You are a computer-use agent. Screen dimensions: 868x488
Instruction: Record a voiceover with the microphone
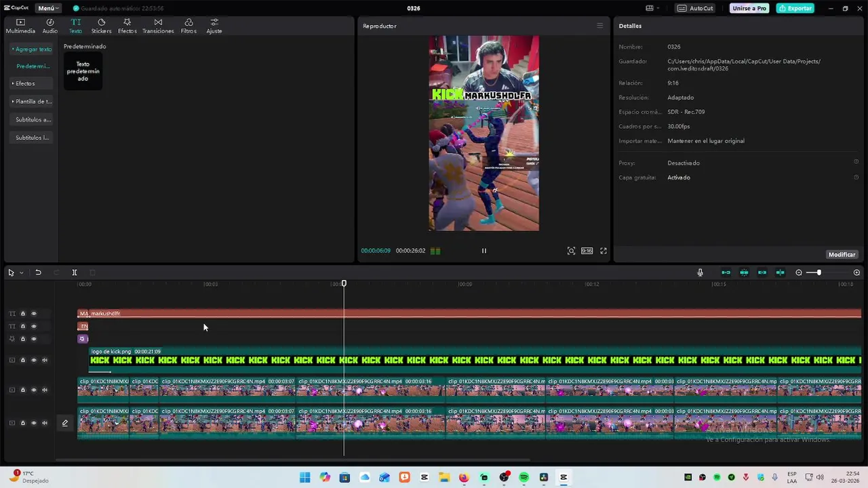tap(700, 272)
